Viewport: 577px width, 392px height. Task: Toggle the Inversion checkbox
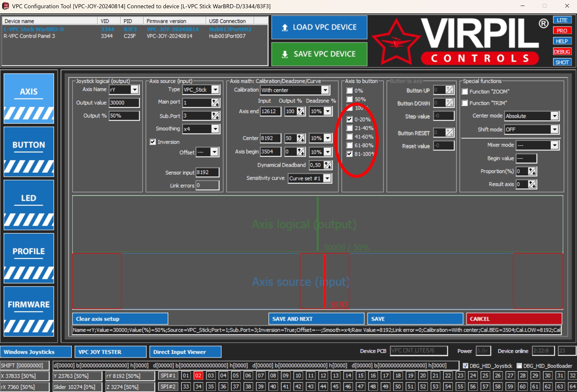153,142
